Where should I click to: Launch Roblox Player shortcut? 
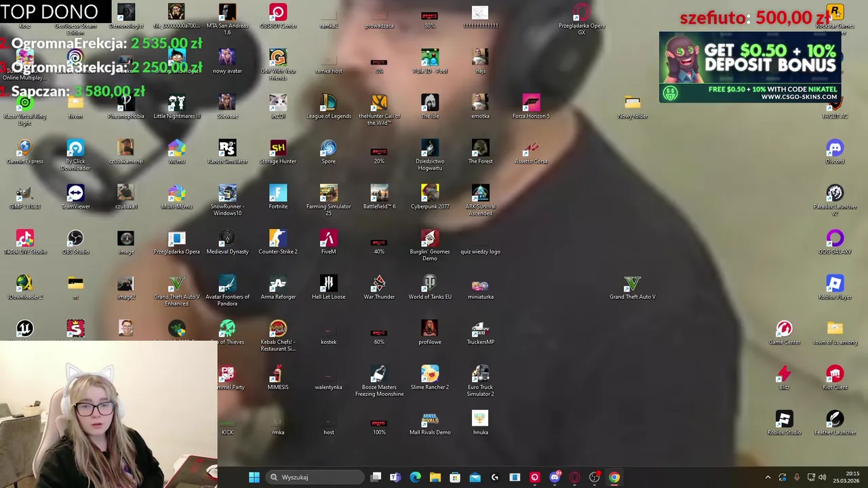pyautogui.click(x=835, y=287)
